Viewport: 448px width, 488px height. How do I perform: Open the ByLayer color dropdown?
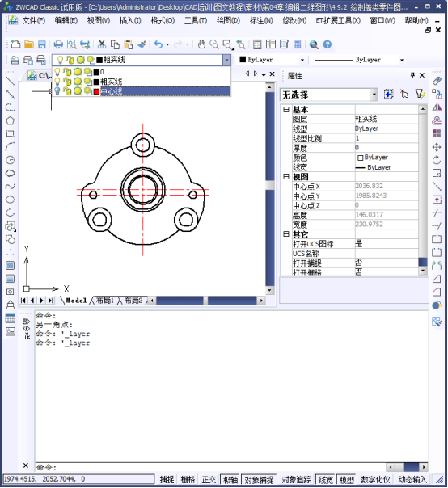(x=302, y=60)
